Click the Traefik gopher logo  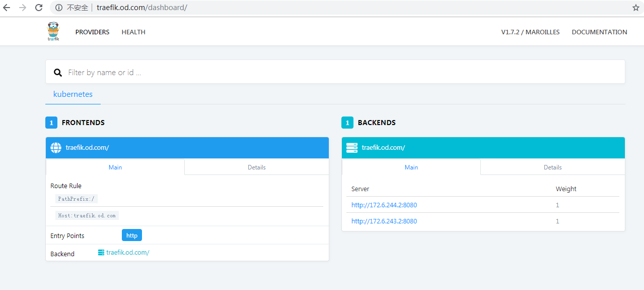tap(53, 31)
